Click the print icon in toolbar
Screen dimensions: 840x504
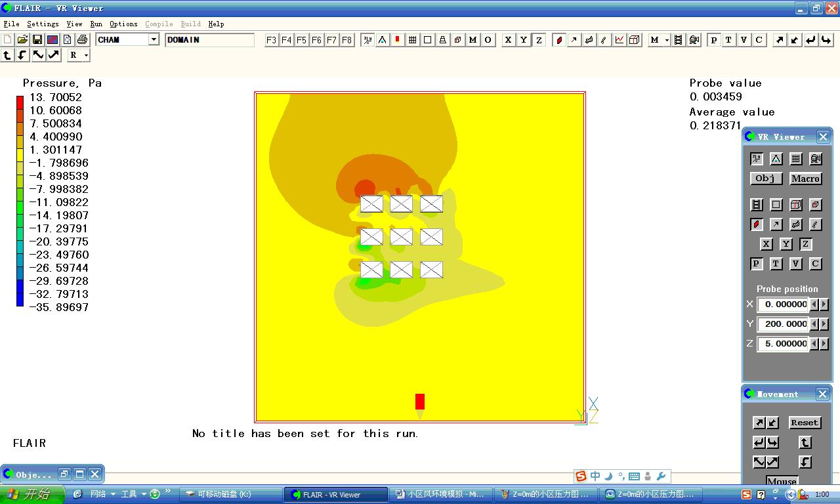[x=82, y=40]
